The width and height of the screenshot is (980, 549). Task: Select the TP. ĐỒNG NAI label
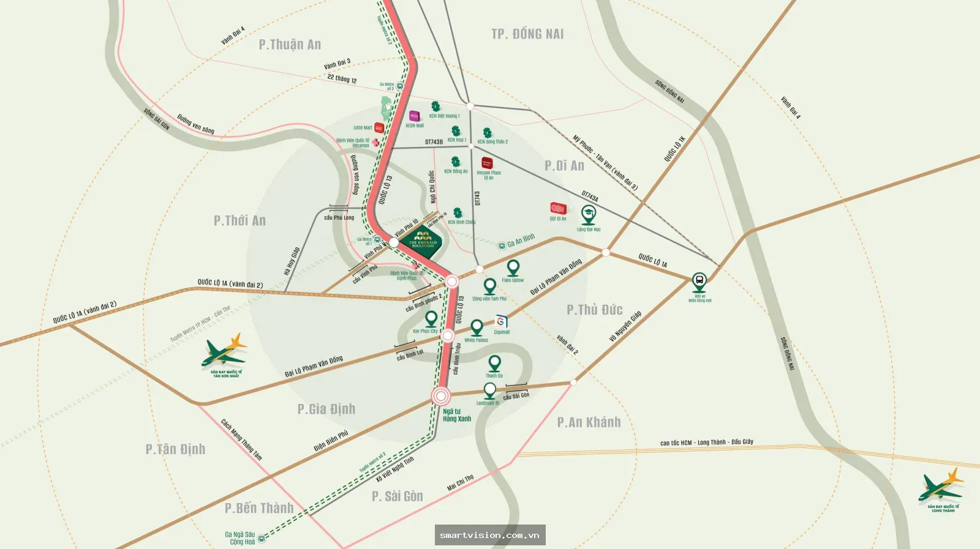[x=527, y=34]
